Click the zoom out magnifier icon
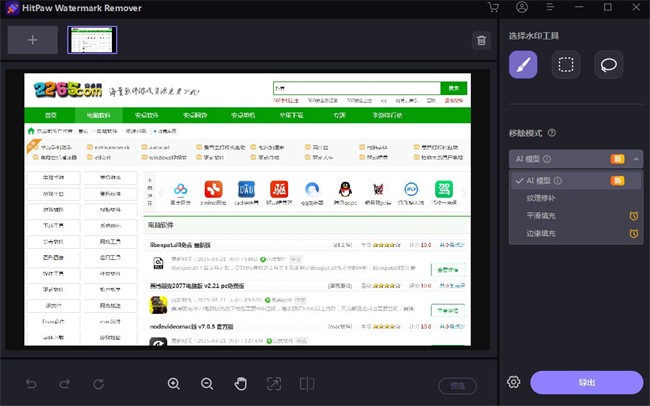The width and height of the screenshot is (650, 406). coord(207,384)
